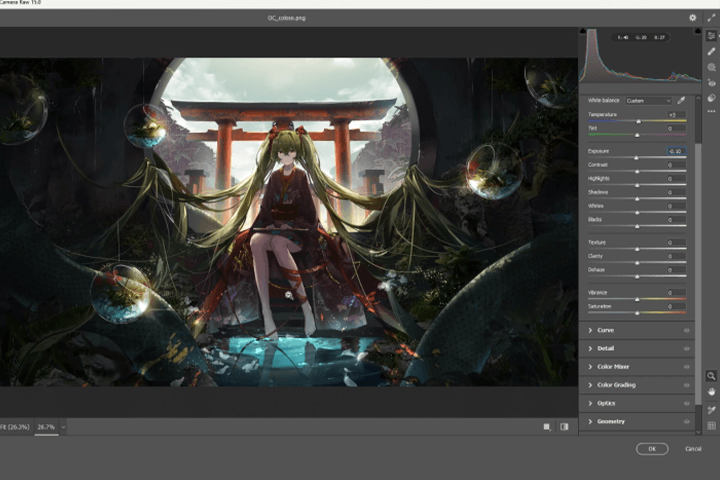The image size is (720, 480).
Task: Open Camera Raw preferences gear
Action: (x=692, y=18)
